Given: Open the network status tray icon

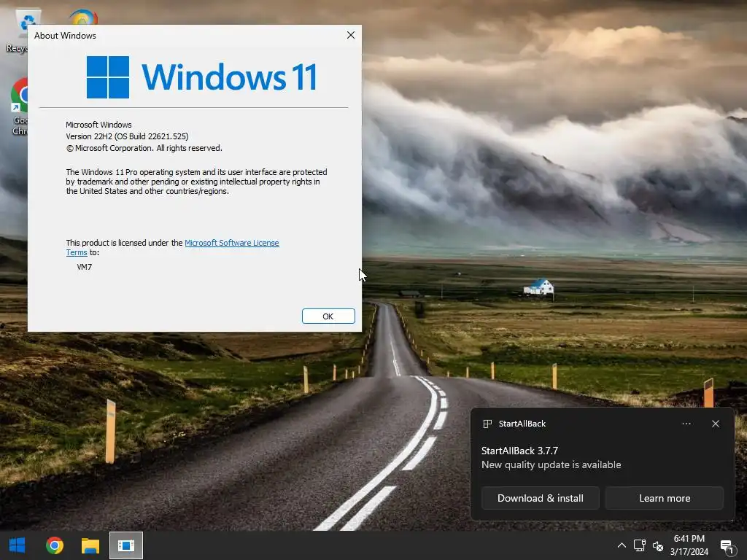Looking at the screenshot, I should tap(639, 545).
